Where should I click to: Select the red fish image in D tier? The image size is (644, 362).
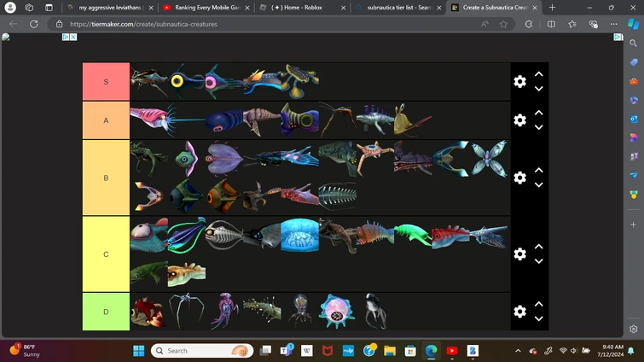pos(148,312)
